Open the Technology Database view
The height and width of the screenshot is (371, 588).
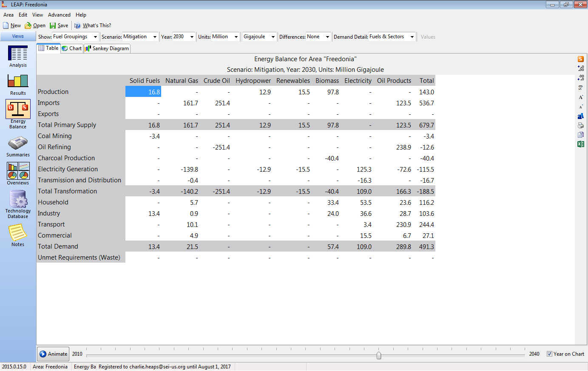coord(18,204)
